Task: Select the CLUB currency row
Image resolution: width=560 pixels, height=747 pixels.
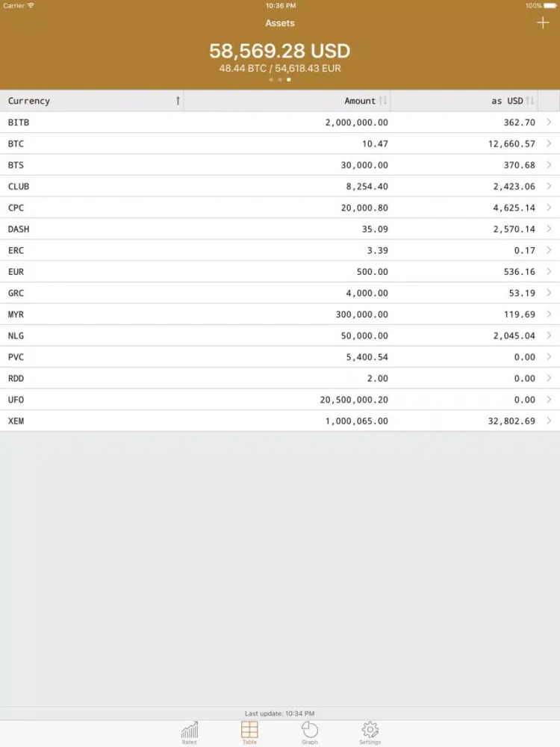Action: [19, 186]
